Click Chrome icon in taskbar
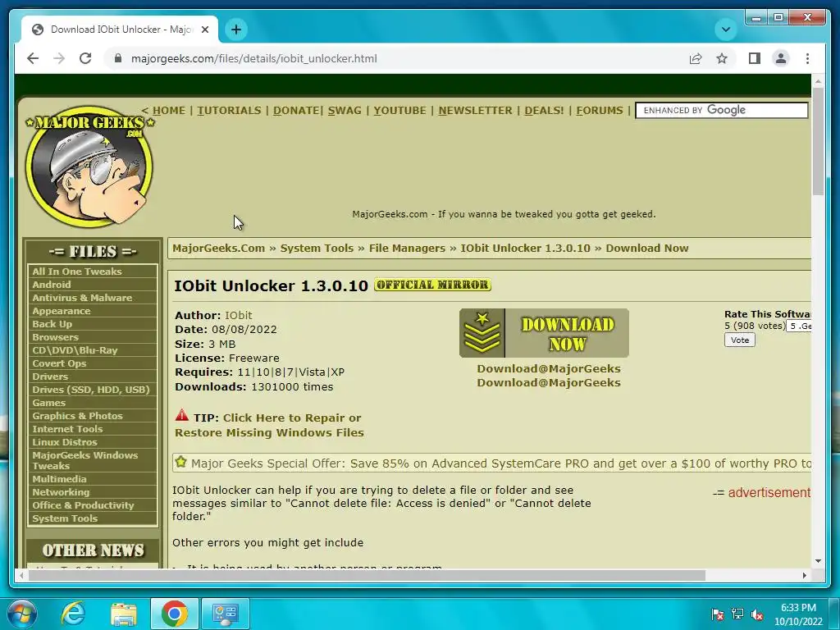 tap(174, 614)
